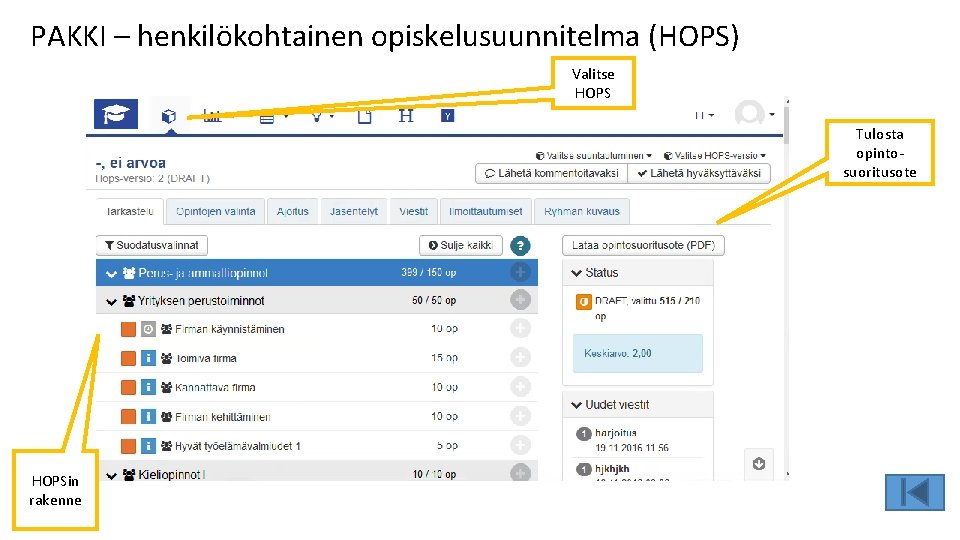Click the blue Y square icon
960x540 pixels.
click(x=448, y=116)
